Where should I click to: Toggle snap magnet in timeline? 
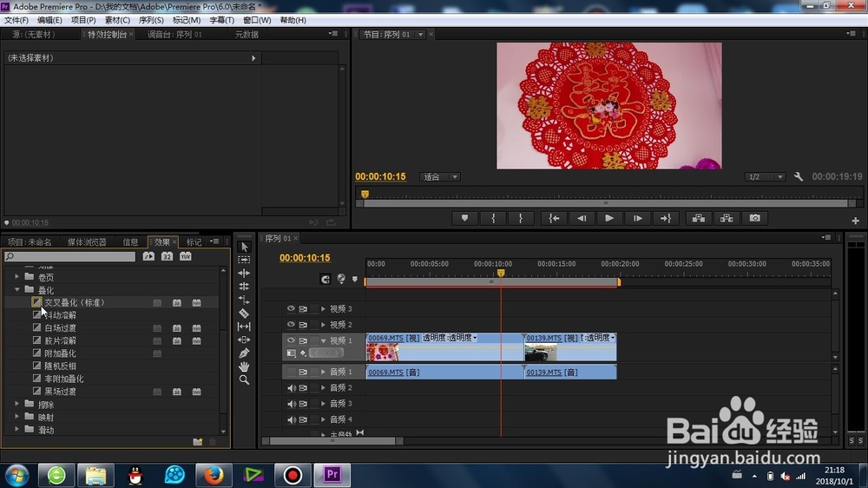(x=325, y=280)
